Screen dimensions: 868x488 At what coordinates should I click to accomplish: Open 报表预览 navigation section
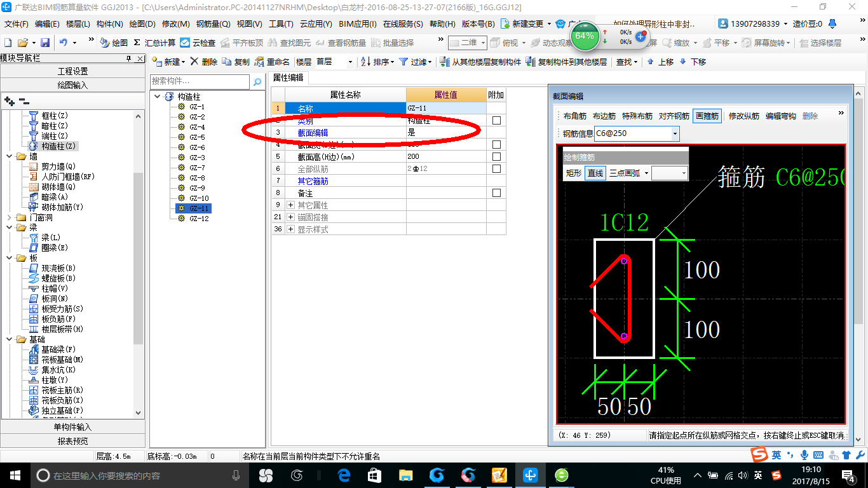coord(73,441)
